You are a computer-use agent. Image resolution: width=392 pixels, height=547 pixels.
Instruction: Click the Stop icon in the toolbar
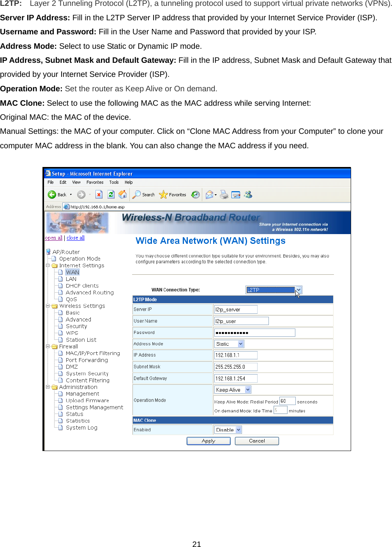[x=99, y=194]
